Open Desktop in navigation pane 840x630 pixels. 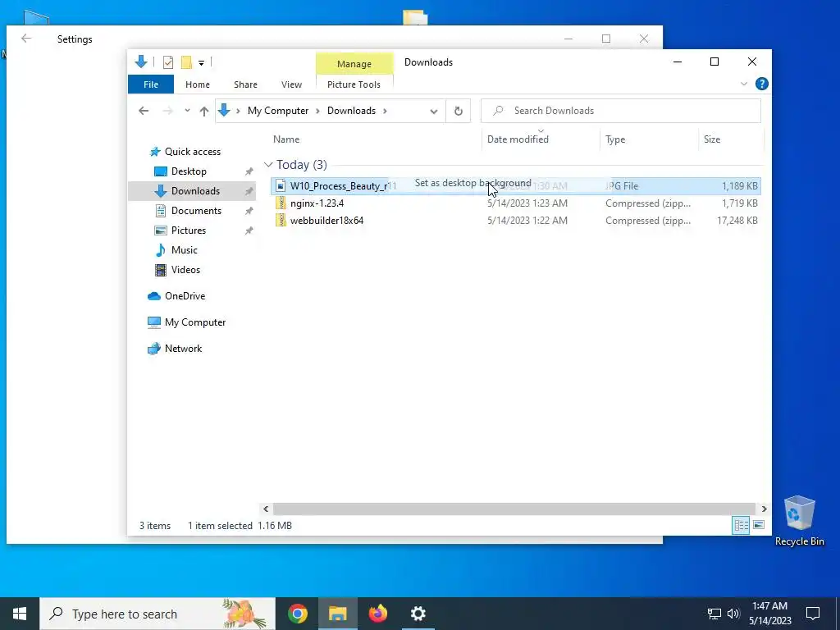[x=189, y=171]
